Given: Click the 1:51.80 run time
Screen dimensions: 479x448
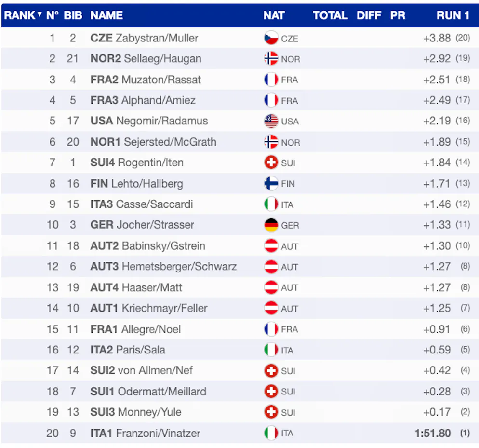Looking at the screenshot, I should pyautogui.click(x=433, y=433).
